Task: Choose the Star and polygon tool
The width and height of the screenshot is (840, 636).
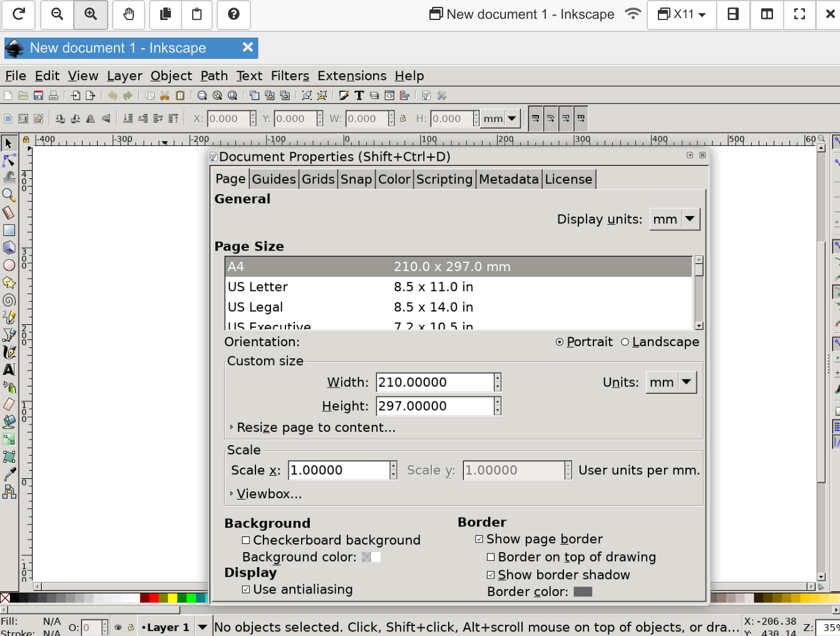Action: point(9,282)
